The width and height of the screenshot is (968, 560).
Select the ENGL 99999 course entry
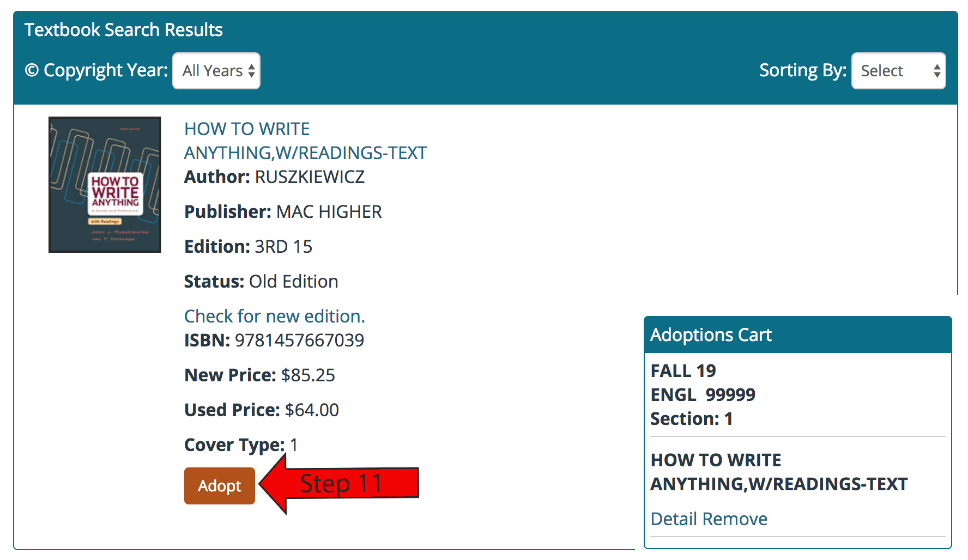pos(703,394)
